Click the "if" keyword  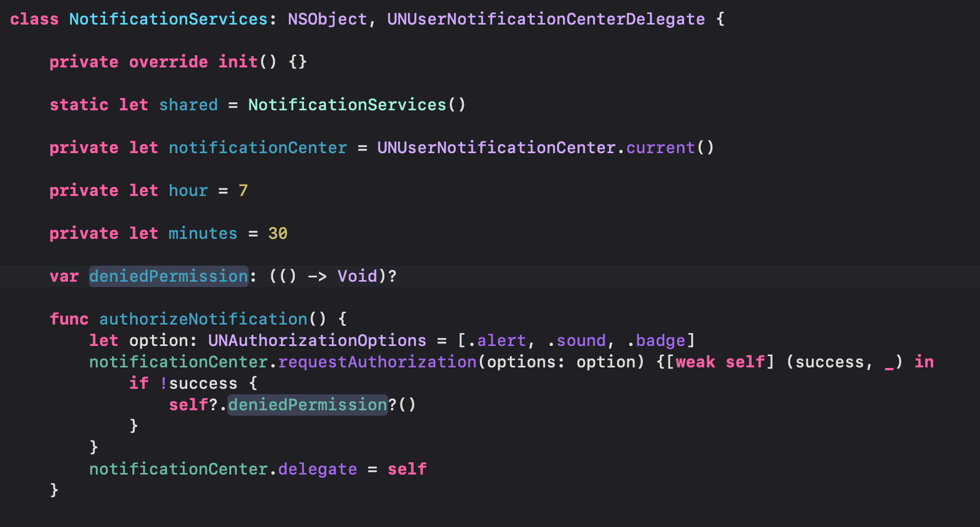(139, 383)
